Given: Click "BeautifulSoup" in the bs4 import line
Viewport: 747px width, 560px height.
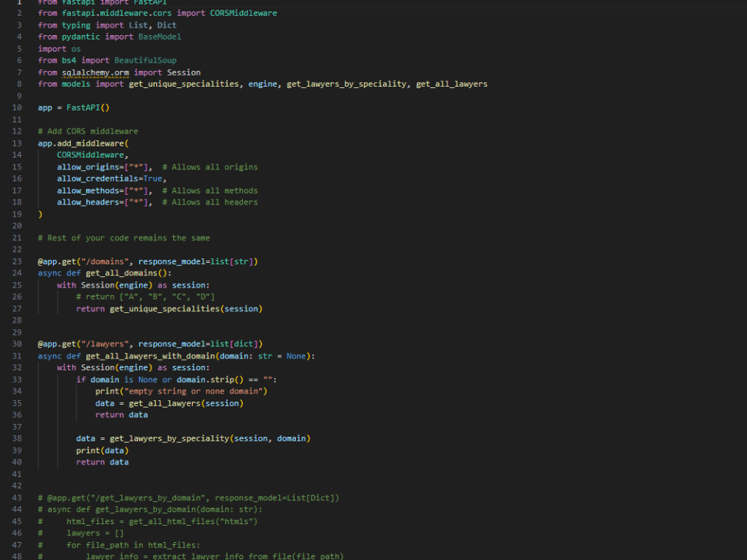Looking at the screenshot, I should (146, 60).
